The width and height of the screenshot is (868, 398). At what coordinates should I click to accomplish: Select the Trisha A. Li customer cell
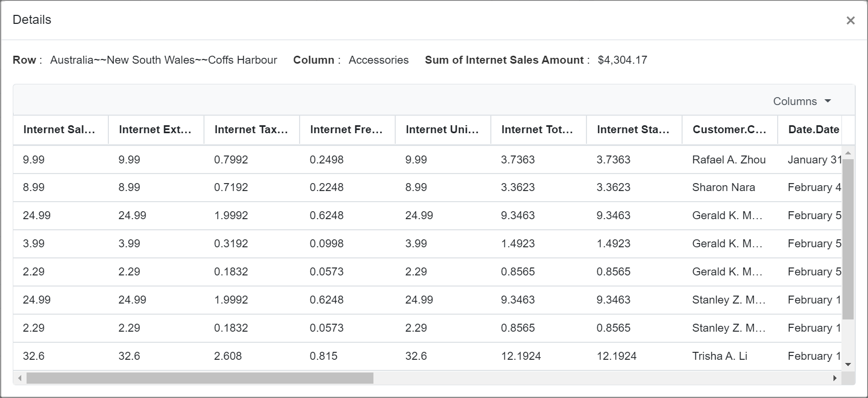(730, 356)
